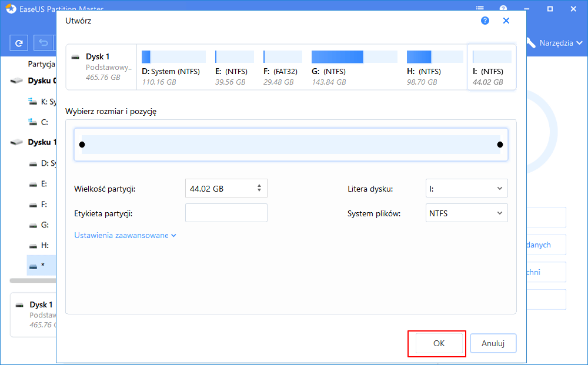Open the Narzędzia menu
Image resolution: width=588 pixels, height=365 pixels.
coord(560,43)
